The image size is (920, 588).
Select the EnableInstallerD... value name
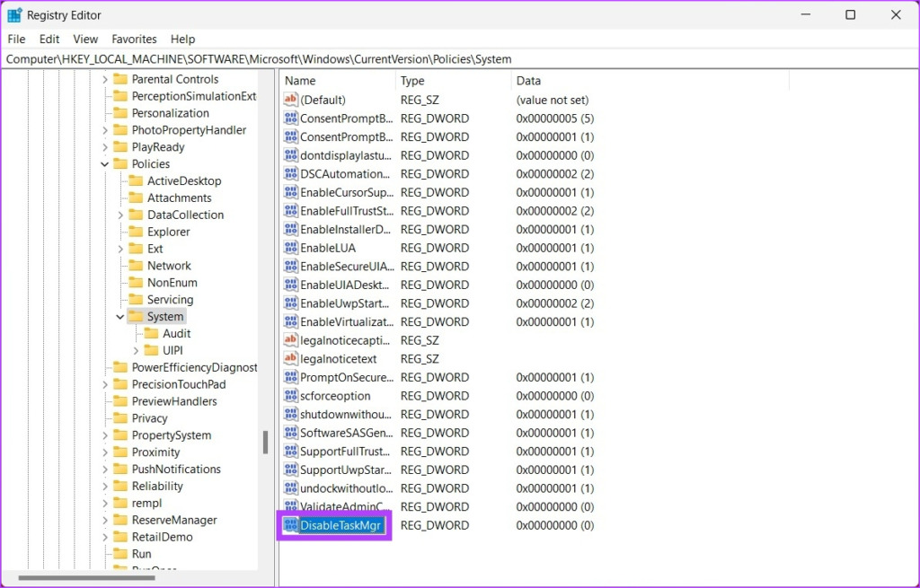point(346,229)
